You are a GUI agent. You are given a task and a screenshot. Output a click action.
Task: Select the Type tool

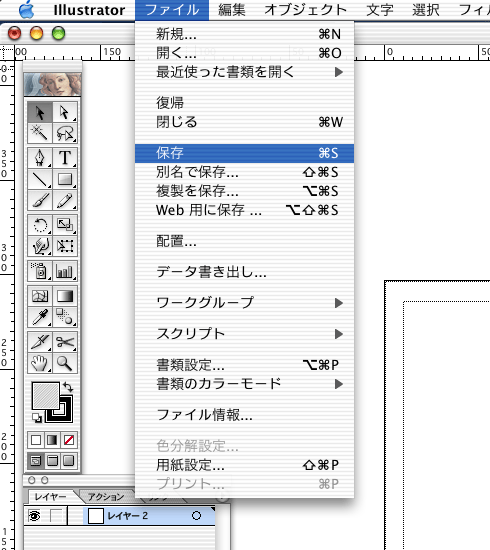(65, 158)
